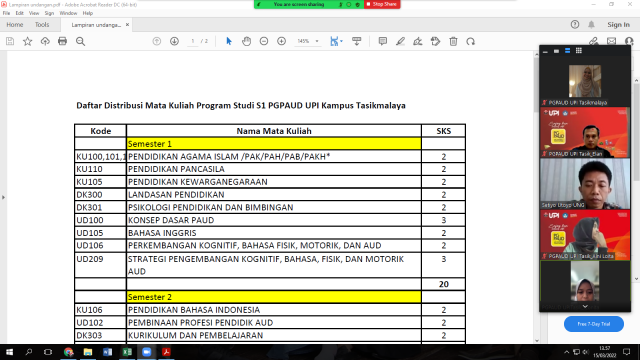
Task: Choose the Selection arrow tool
Action: point(229,41)
